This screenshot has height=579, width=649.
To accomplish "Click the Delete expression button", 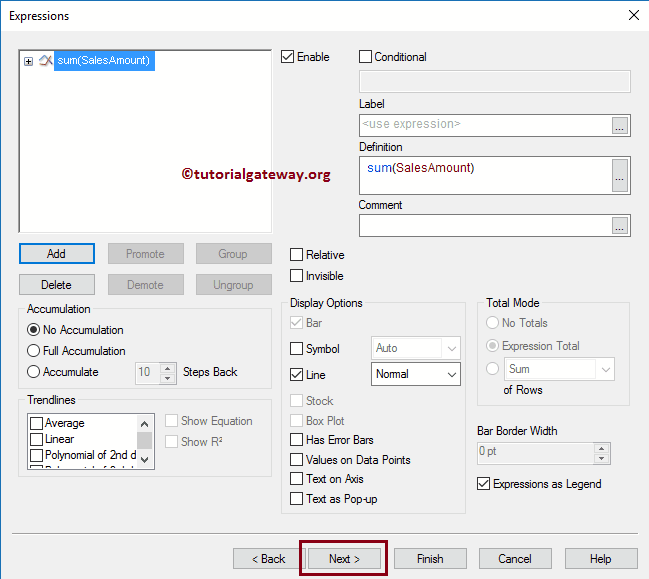I will 57,285.
